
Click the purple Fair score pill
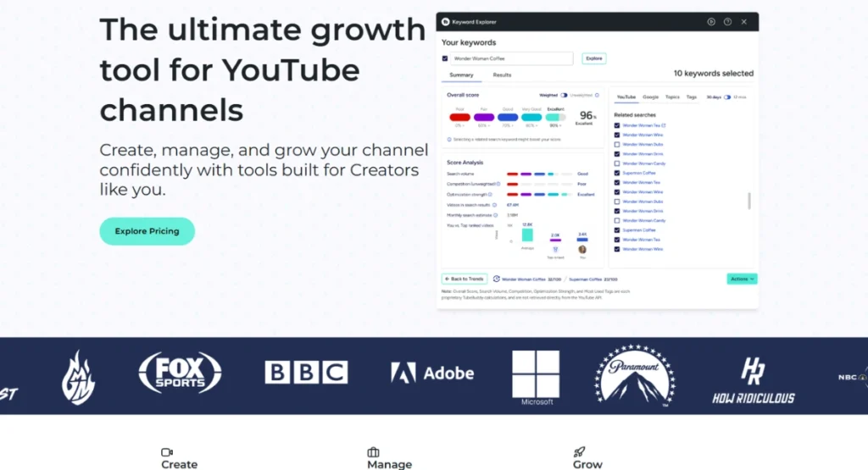tap(484, 117)
